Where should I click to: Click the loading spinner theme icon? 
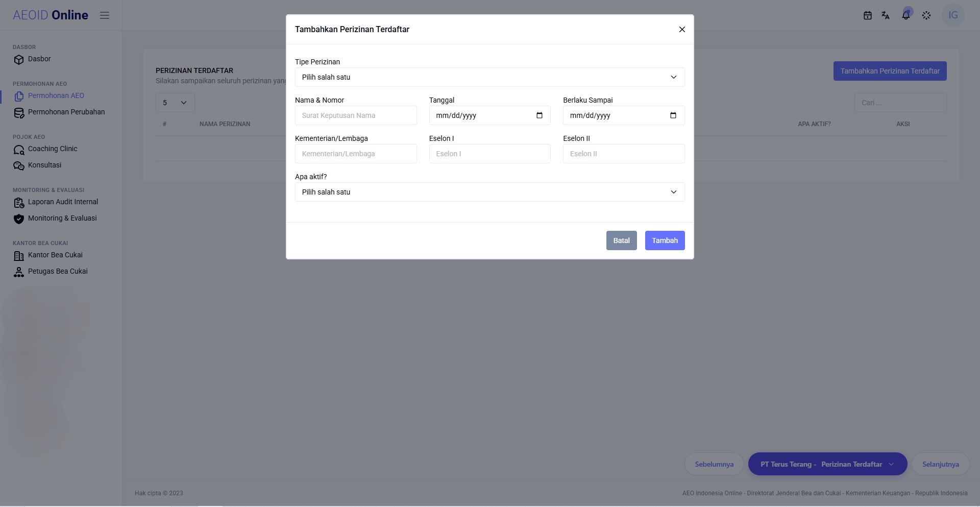pyautogui.click(x=926, y=15)
